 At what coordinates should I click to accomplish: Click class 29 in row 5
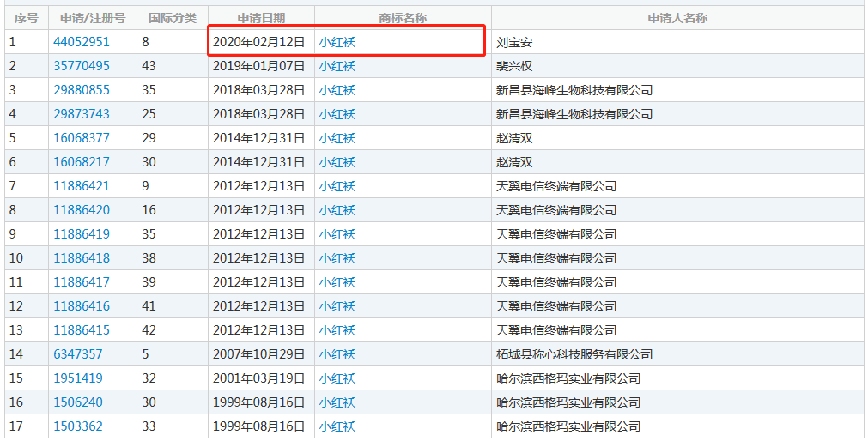point(149,138)
